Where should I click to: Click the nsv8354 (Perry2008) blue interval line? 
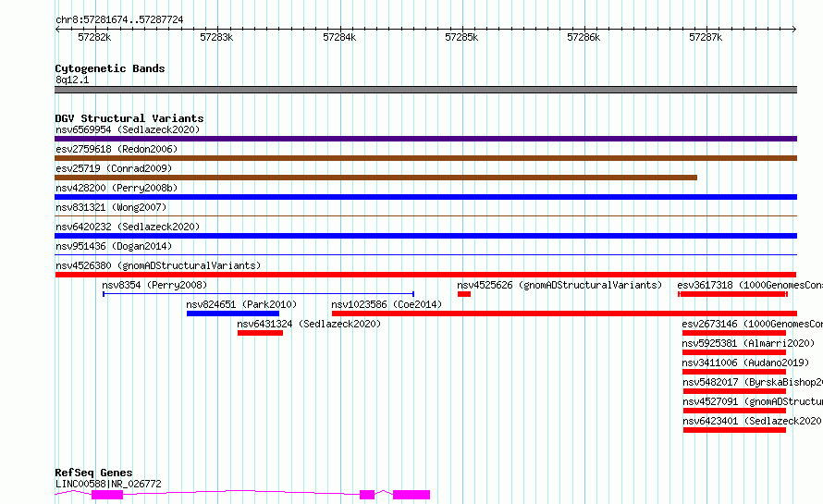258,294
